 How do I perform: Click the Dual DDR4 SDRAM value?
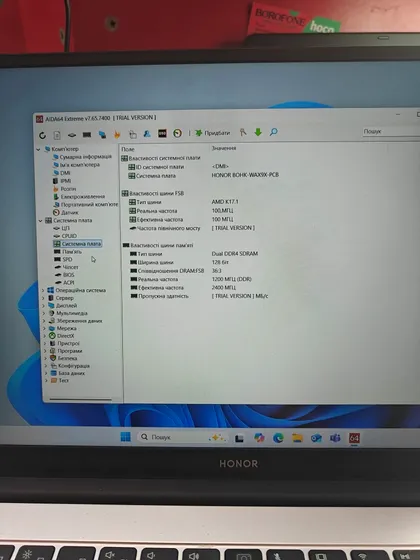234,254
